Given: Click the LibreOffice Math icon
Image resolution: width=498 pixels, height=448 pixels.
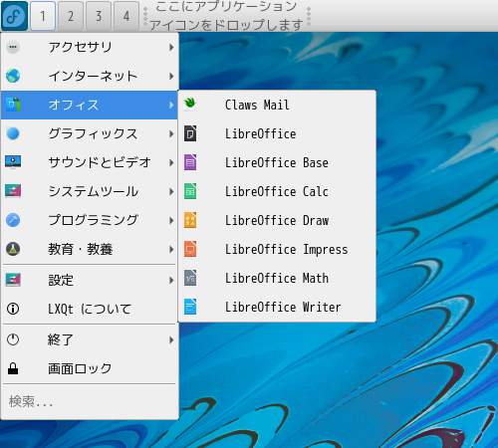Looking at the screenshot, I should (x=190, y=278).
